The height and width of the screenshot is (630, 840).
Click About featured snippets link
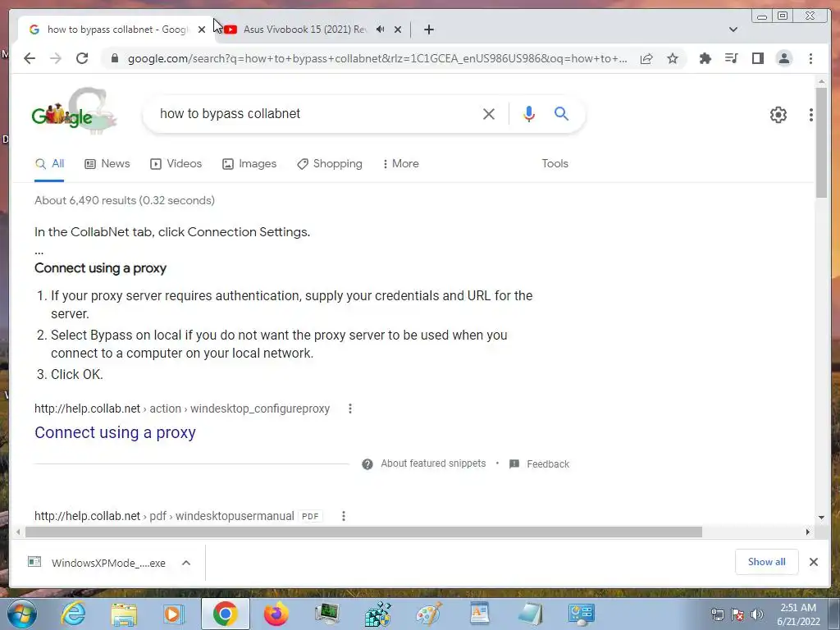click(433, 463)
